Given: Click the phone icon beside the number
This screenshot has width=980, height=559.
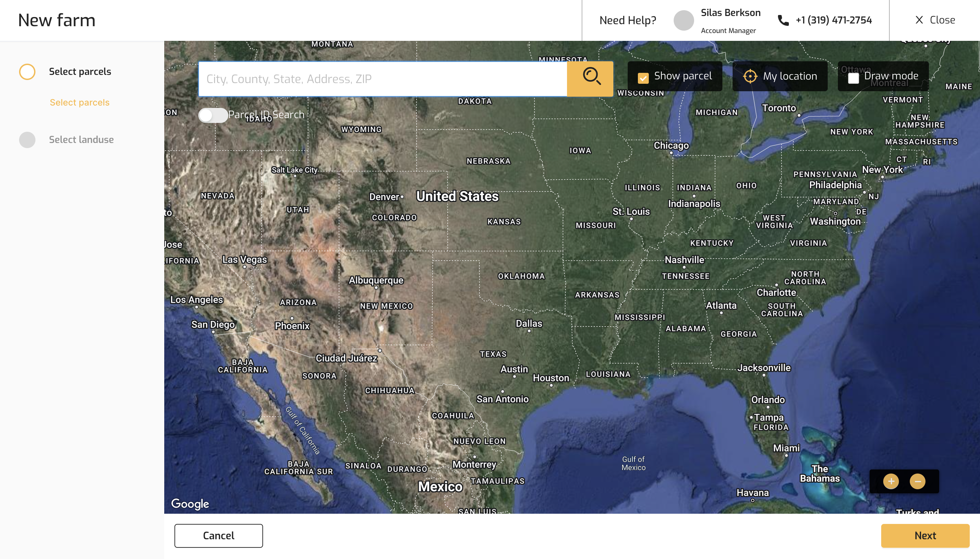Looking at the screenshot, I should (783, 20).
